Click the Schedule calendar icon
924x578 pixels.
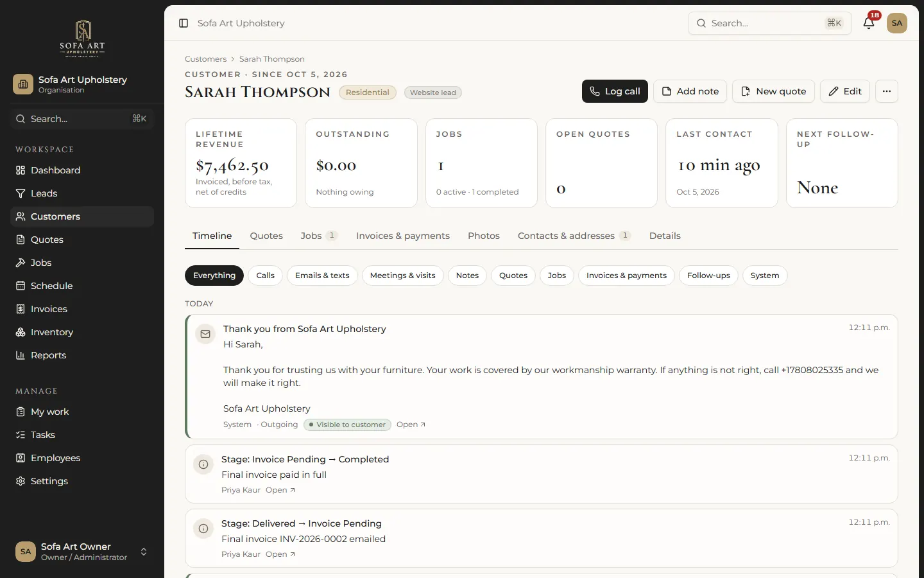click(21, 286)
